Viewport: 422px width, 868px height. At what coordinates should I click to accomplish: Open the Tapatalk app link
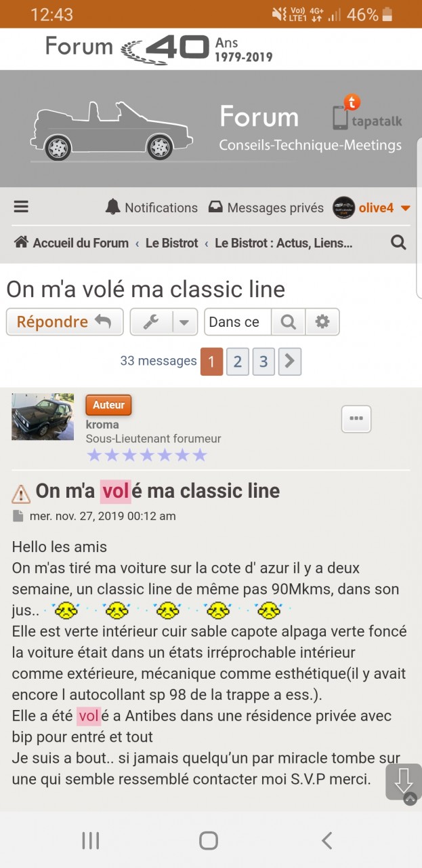tap(367, 113)
